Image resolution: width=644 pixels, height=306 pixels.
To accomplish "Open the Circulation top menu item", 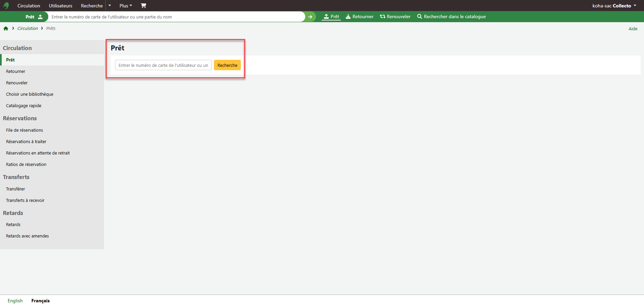I will click(29, 6).
